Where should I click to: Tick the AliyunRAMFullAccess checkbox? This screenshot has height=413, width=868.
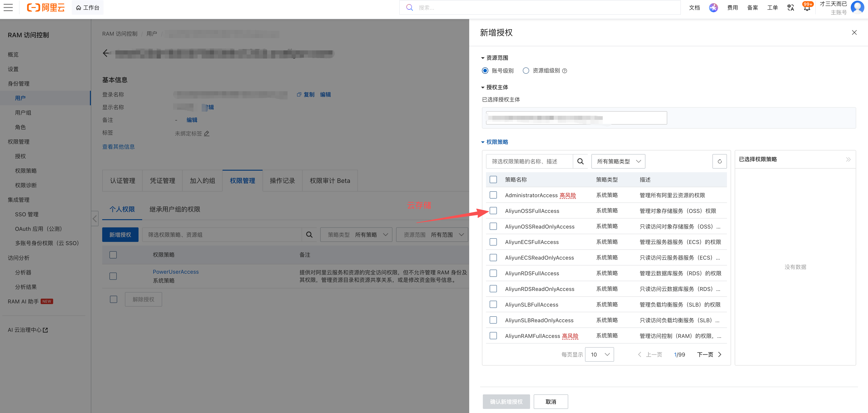click(x=493, y=336)
